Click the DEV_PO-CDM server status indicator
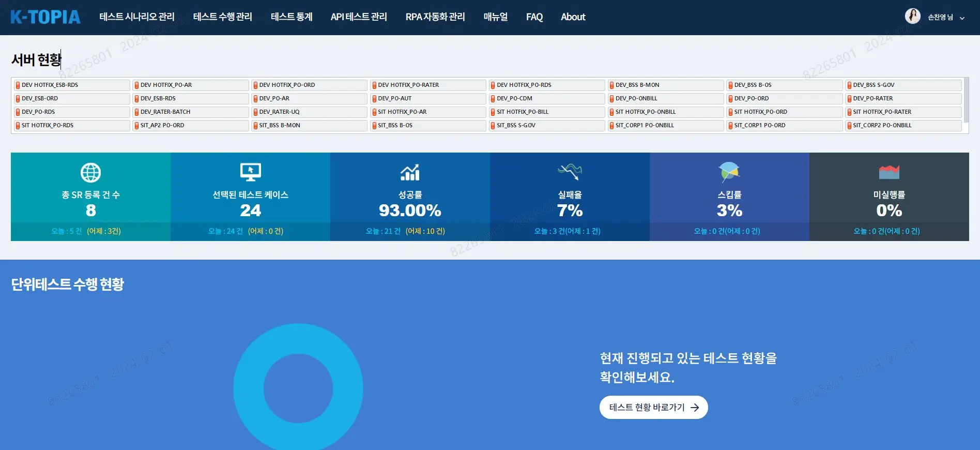The image size is (980, 450). pos(493,98)
